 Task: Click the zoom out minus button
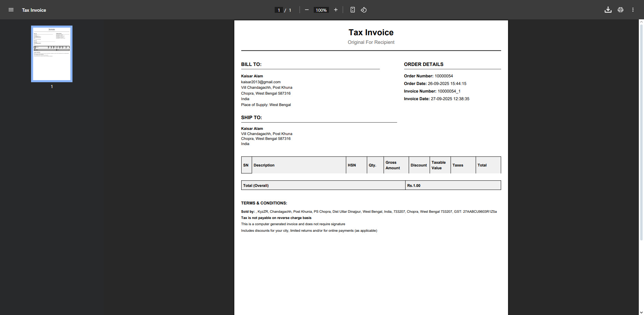(x=306, y=10)
